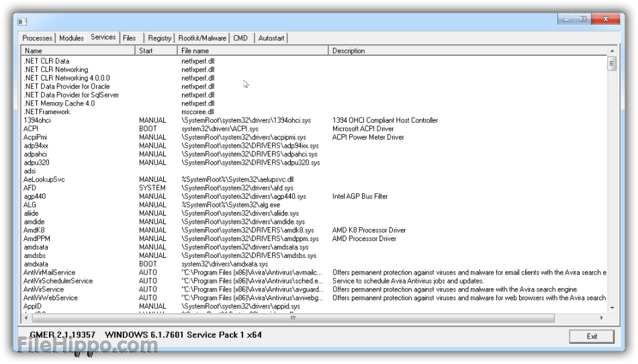
Task: Click the horizontal scrollbar right arrow
Action: point(602,318)
